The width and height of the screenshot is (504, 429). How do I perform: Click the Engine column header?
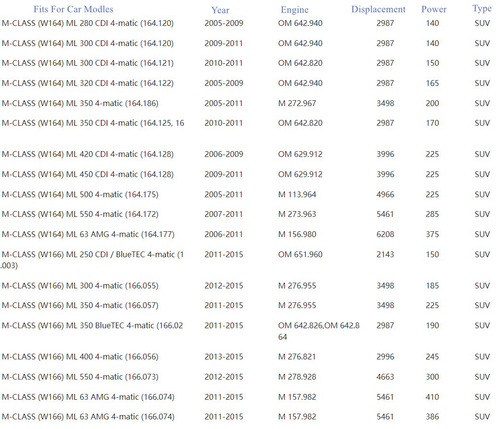(x=295, y=10)
